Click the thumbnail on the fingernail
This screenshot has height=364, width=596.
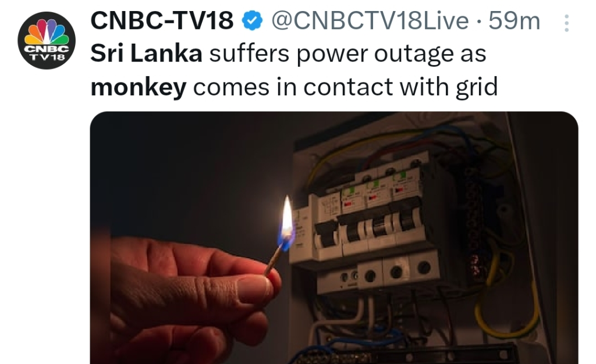(x=254, y=289)
